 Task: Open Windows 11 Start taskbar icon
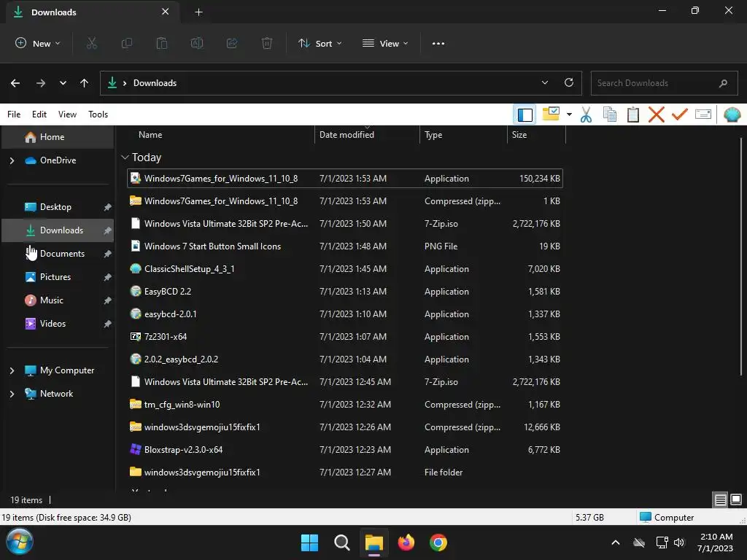coord(309,542)
